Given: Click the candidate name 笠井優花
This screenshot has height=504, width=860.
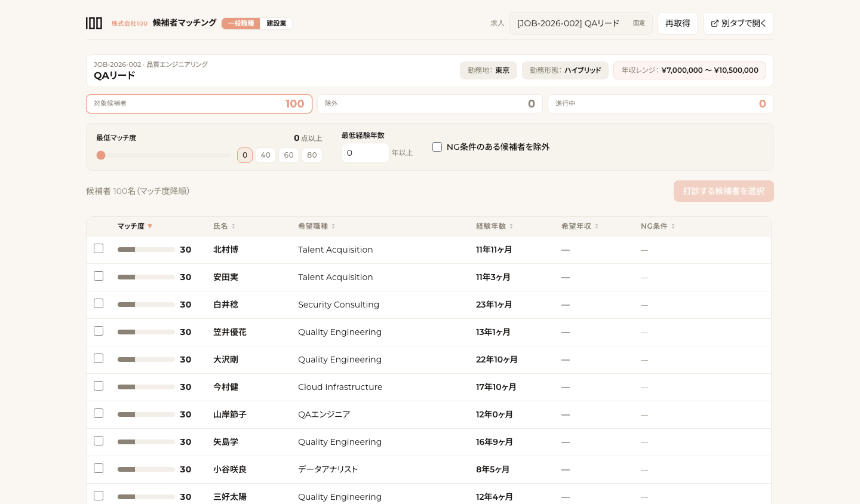Looking at the screenshot, I should pyautogui.click(x=230, y=332).
